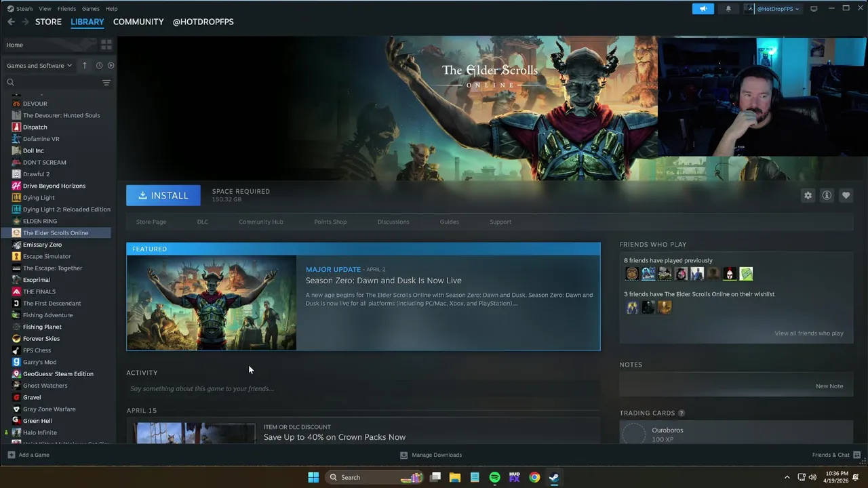Open the Guides link
Screen dimensions: 868x488
tap(449, 222)
